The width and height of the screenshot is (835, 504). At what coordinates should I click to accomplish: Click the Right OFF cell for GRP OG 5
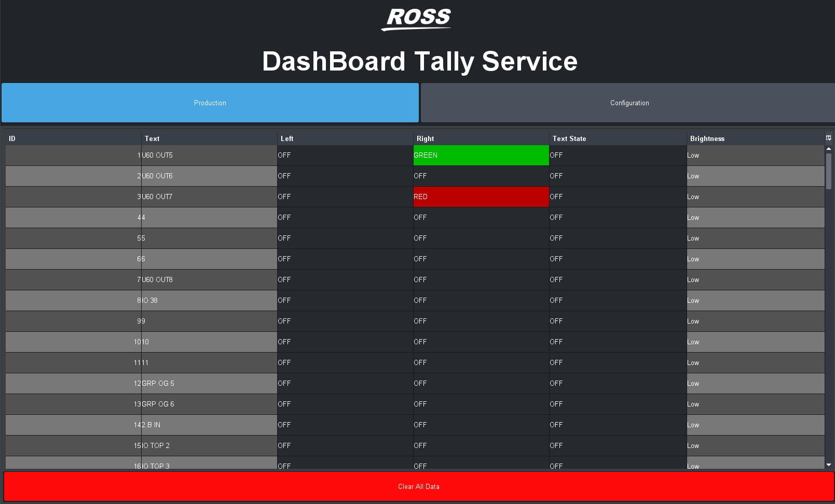[x=481, y=384]
